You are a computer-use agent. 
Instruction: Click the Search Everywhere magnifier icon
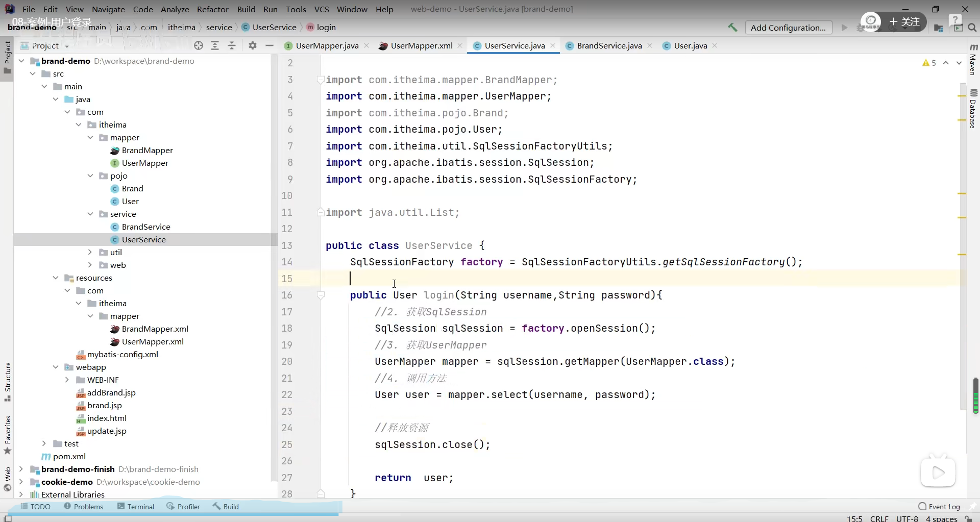click(972, 28)
